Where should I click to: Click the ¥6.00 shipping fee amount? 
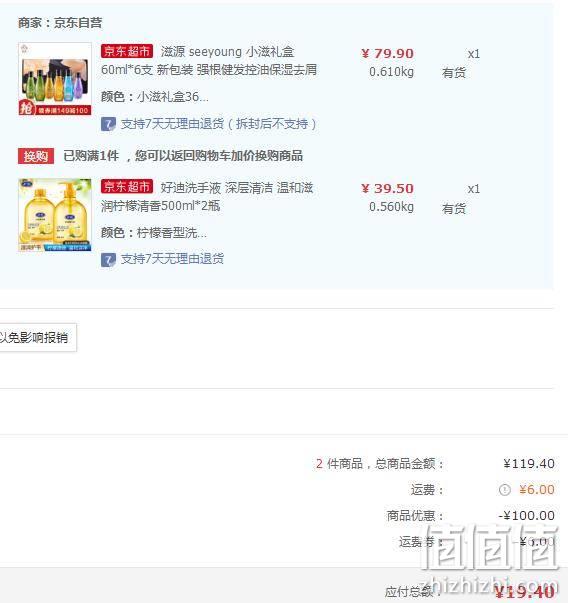coord(536,490)
